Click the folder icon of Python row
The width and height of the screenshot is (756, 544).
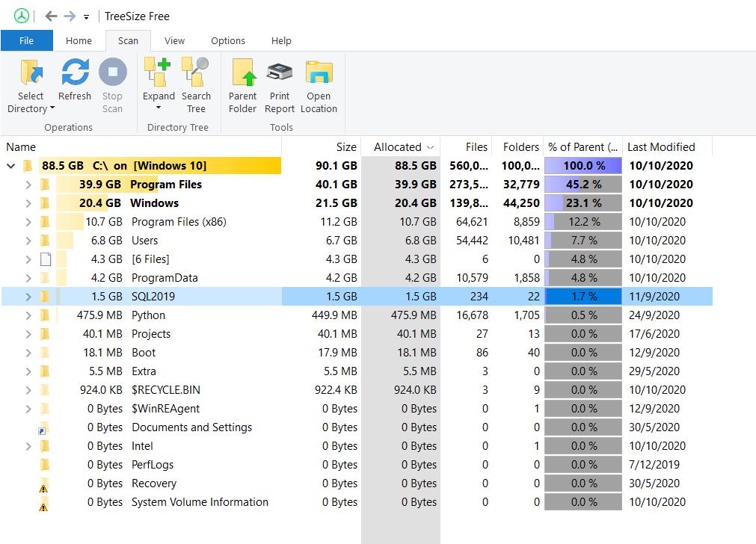pyautogui.click(x=45, y=315)
